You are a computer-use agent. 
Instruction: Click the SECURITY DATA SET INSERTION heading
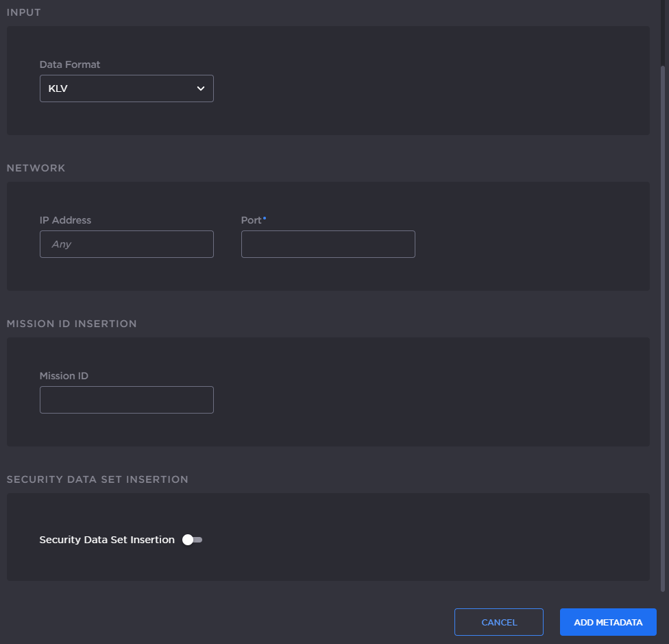point(97,479)
